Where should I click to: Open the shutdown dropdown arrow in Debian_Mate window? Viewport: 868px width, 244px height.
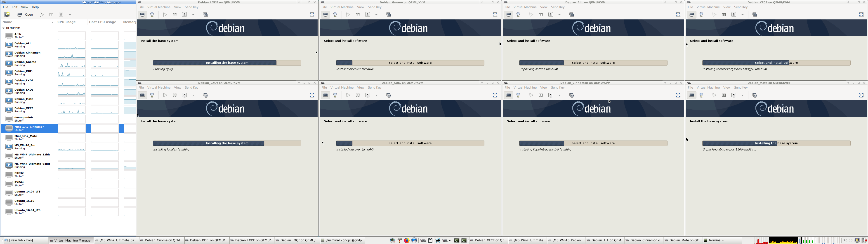click(743, 95)
